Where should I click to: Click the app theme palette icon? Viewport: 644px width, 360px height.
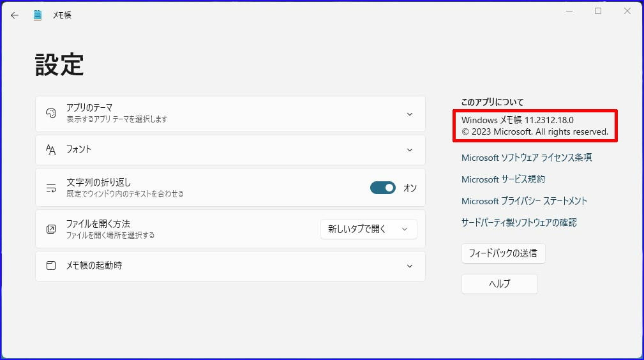51,113
